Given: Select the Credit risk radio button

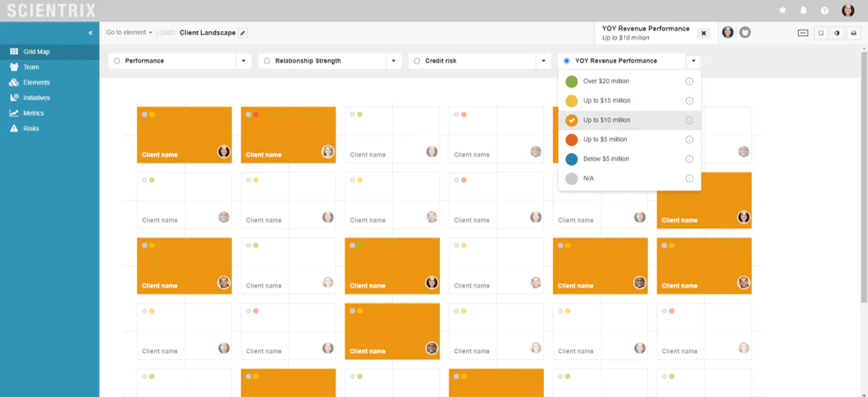Looking at the screenshot, I should [417, 61].
